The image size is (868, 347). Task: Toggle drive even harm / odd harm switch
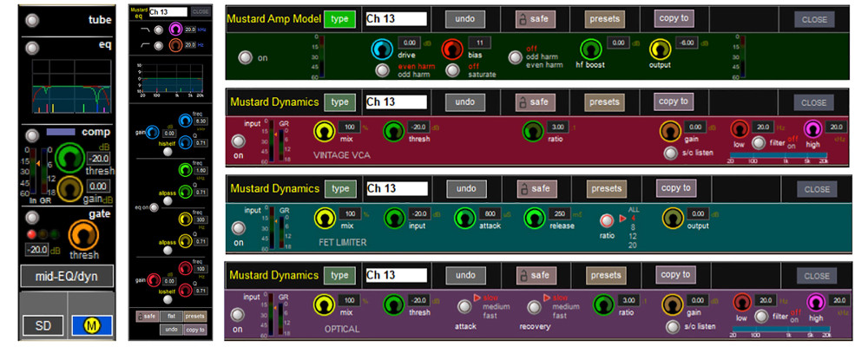pos(382,70)
